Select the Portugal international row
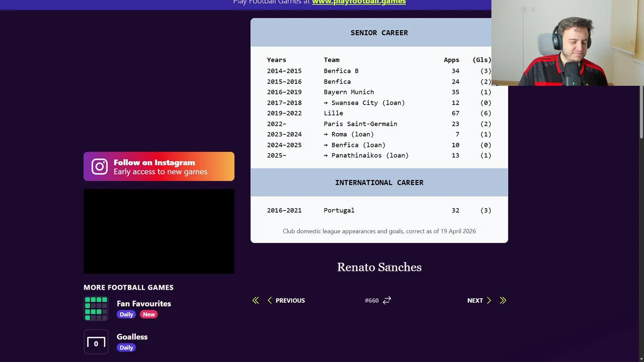Viewport: 644px width, 362px height. pos(379,210)
